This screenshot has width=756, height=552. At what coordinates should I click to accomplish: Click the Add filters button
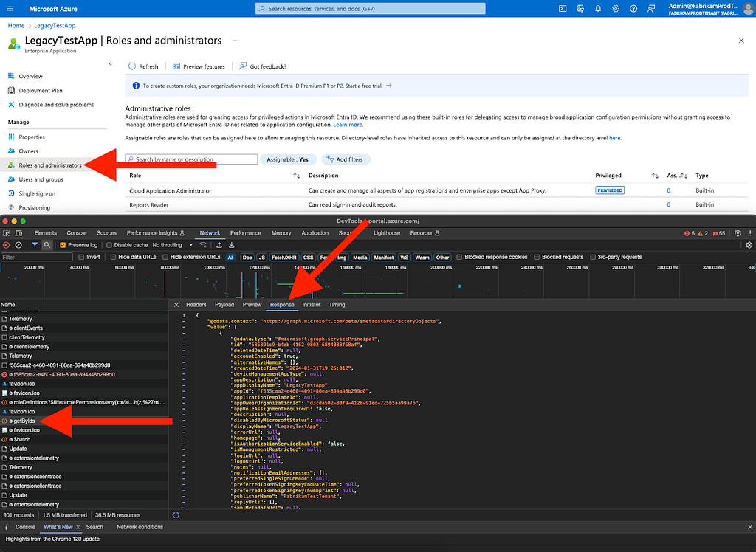point(346,159)
